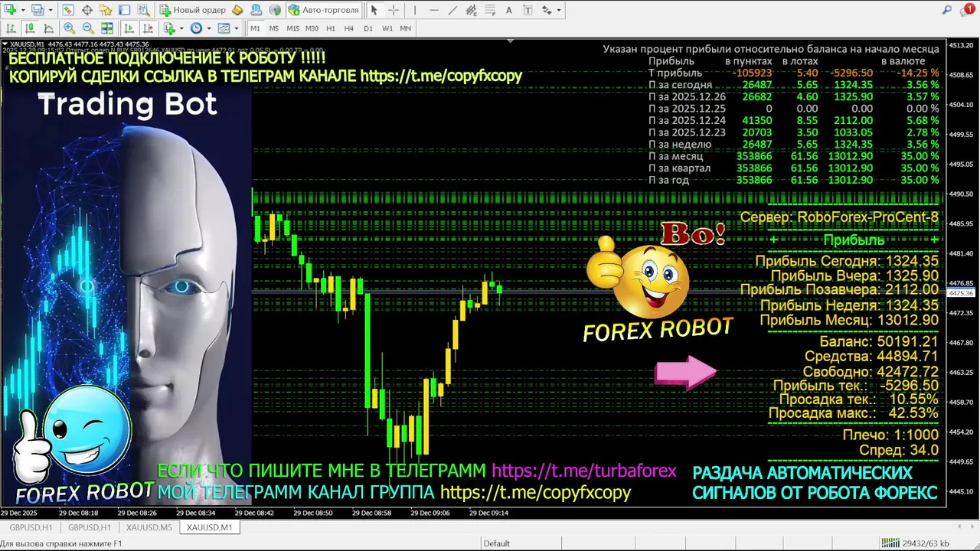Select the vertical line drawing tool
980x551 pixels.
(x=415, y=10)
